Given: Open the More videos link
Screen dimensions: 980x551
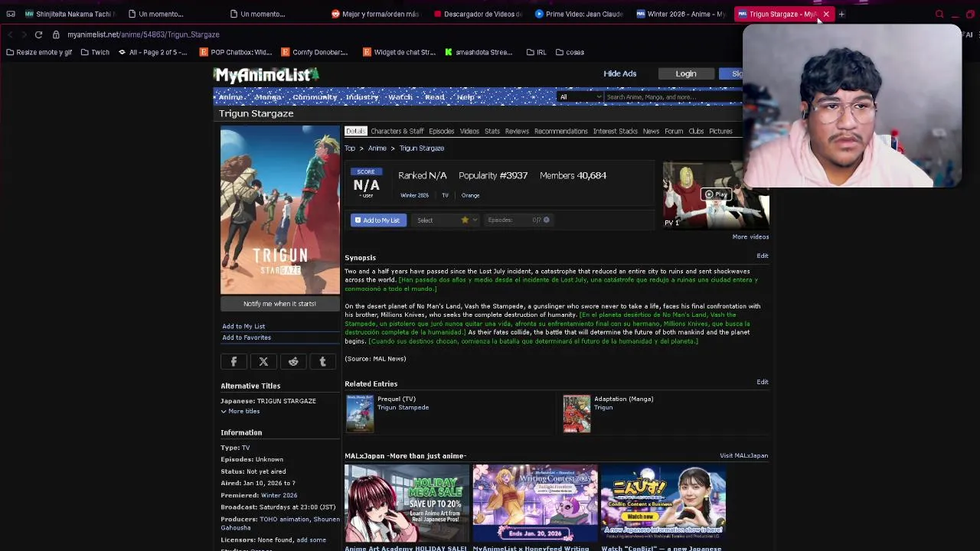Looking at the screenshot, I should (750, 237).
